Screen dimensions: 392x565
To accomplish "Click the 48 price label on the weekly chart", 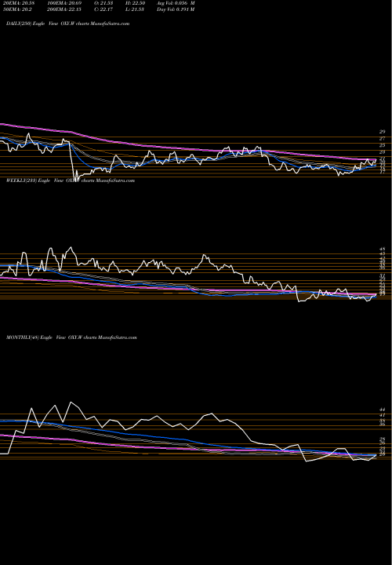I will coord(382,249).
